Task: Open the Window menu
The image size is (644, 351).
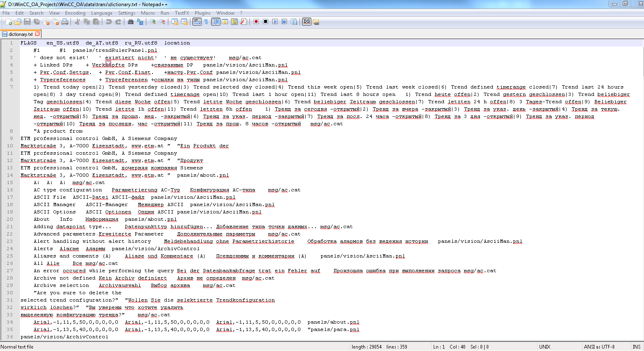Action: [x=225, y=13]
